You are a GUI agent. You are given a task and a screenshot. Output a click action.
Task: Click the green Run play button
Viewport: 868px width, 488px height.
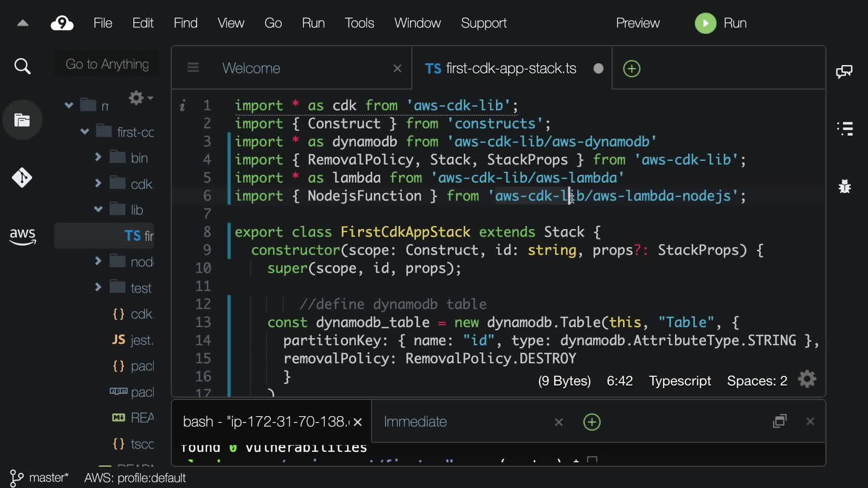705,23
